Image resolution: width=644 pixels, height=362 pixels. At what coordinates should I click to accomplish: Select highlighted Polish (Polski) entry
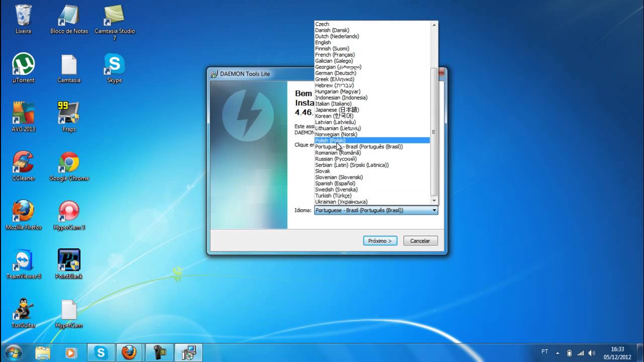pyautogui.click(x=372, y=140)
